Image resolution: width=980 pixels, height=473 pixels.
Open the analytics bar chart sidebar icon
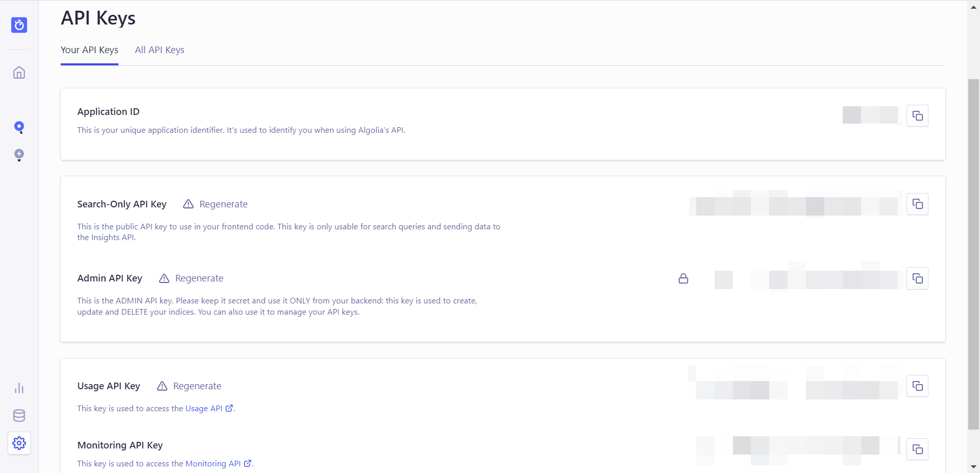19,388
